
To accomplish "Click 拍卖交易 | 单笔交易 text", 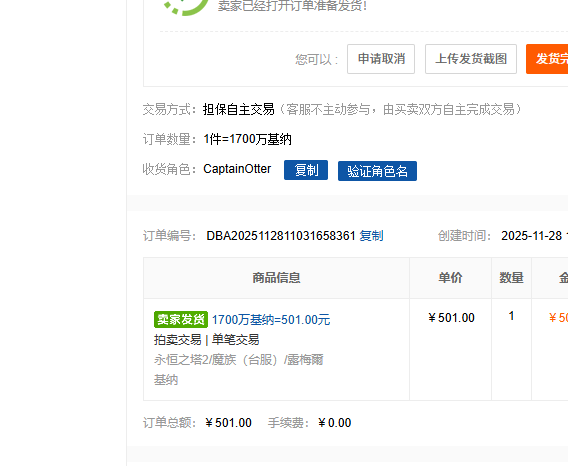I will pos(206,340).
